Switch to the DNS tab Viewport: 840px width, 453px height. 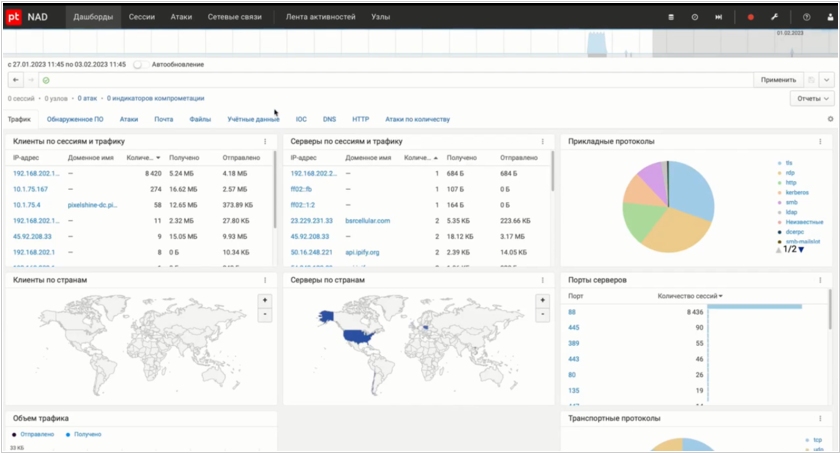(x=329, y=119)
